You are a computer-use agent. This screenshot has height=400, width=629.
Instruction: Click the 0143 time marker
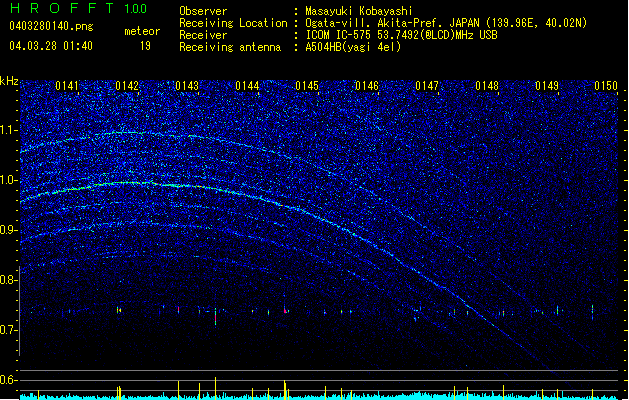[187, 86]
